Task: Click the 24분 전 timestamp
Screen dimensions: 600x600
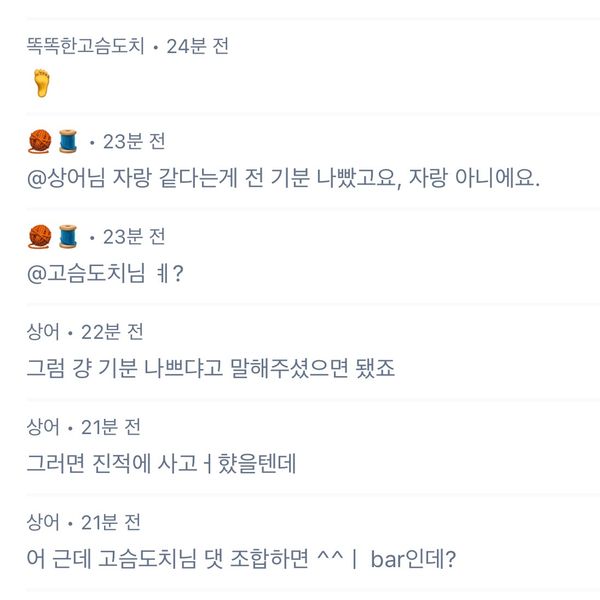Action: tap(197, 46)
